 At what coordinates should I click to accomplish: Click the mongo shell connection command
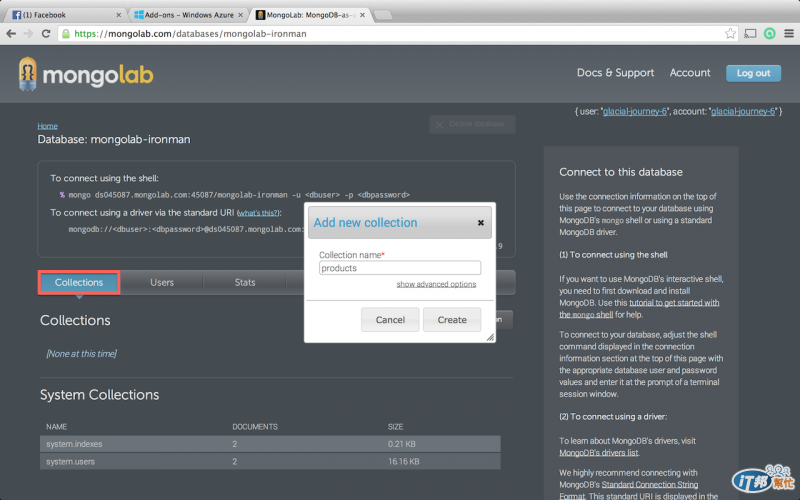(239, 195)
